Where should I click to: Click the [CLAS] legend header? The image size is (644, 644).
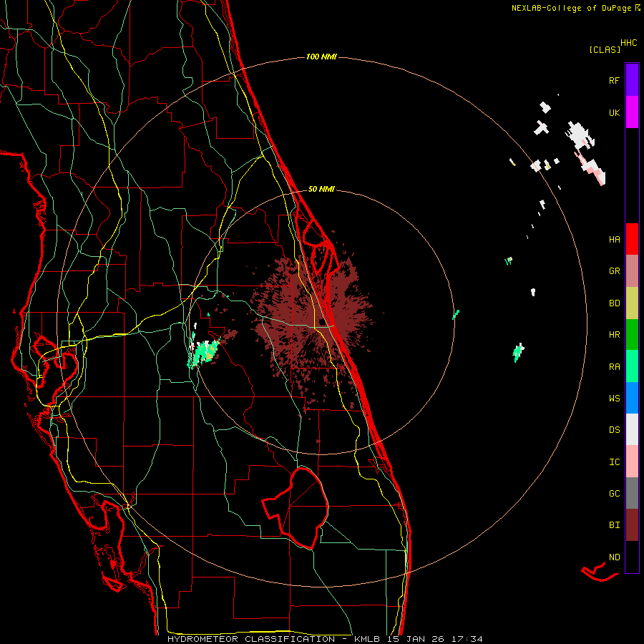click(x=605, y=49)
